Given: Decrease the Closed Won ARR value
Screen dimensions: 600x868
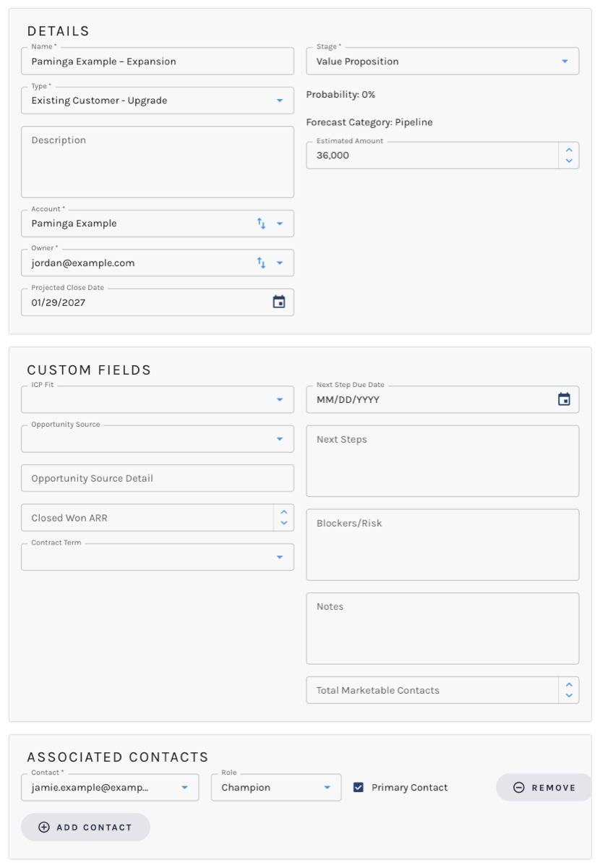Looking at the screenshot, I should 284,523.
